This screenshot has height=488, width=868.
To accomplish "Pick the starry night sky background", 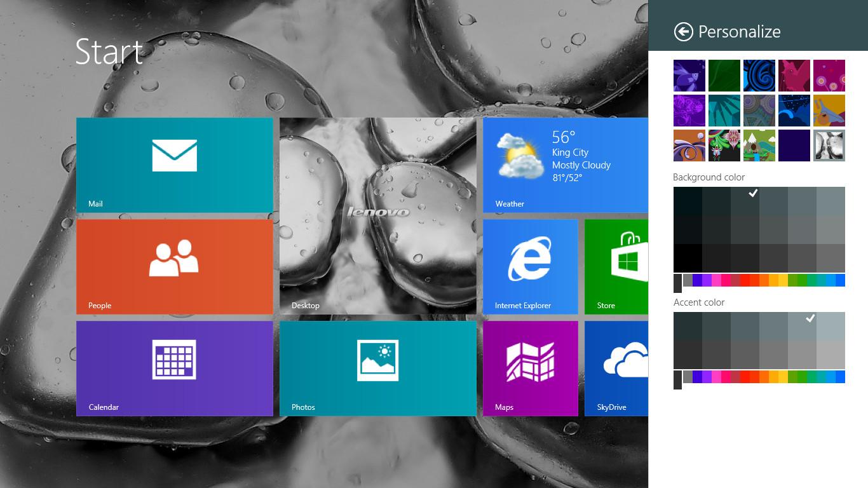I will pyautogui.click(x=794, y=111).
